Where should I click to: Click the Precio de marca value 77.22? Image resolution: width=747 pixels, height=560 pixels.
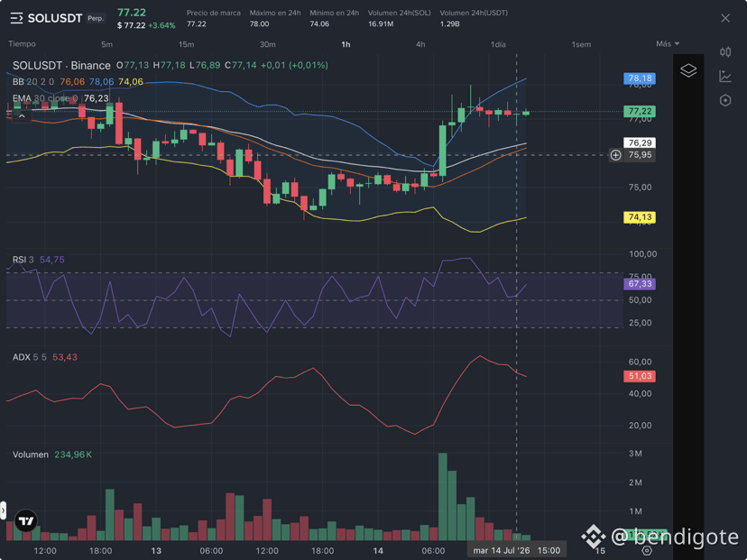point(197,23)
